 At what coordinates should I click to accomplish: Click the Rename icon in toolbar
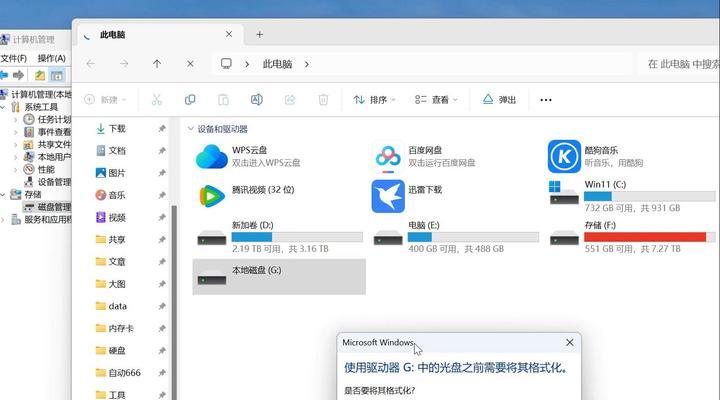pos(257,100)
